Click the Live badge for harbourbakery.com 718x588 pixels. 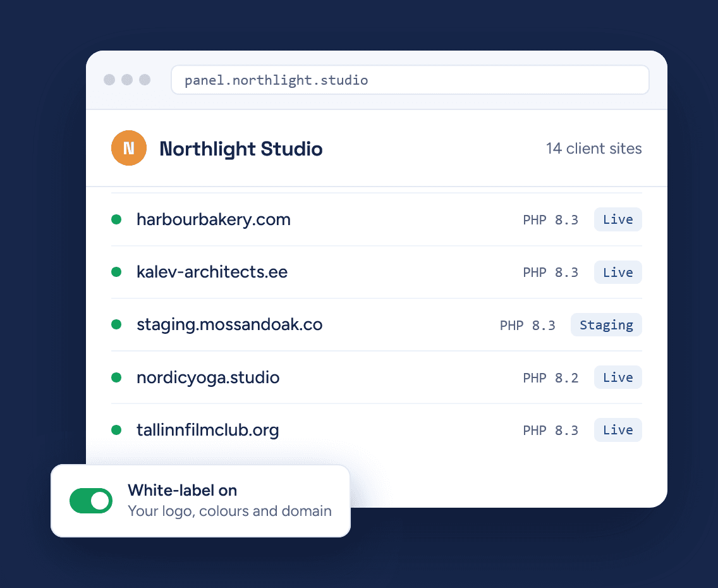click(618, 219)
